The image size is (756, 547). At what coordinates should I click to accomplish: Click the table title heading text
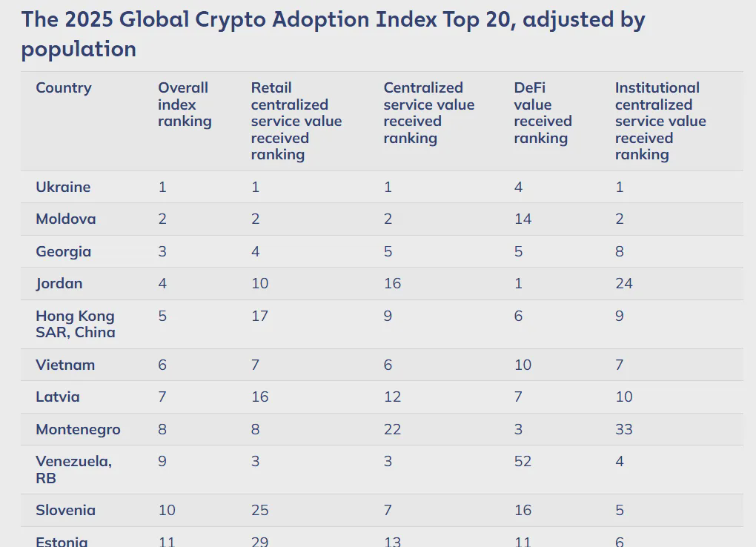(x=333, y=34)
